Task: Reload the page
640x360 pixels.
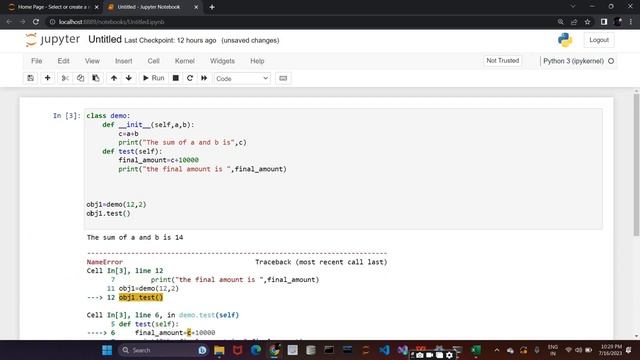Action: pyautogui.click(x=36, y=22)
